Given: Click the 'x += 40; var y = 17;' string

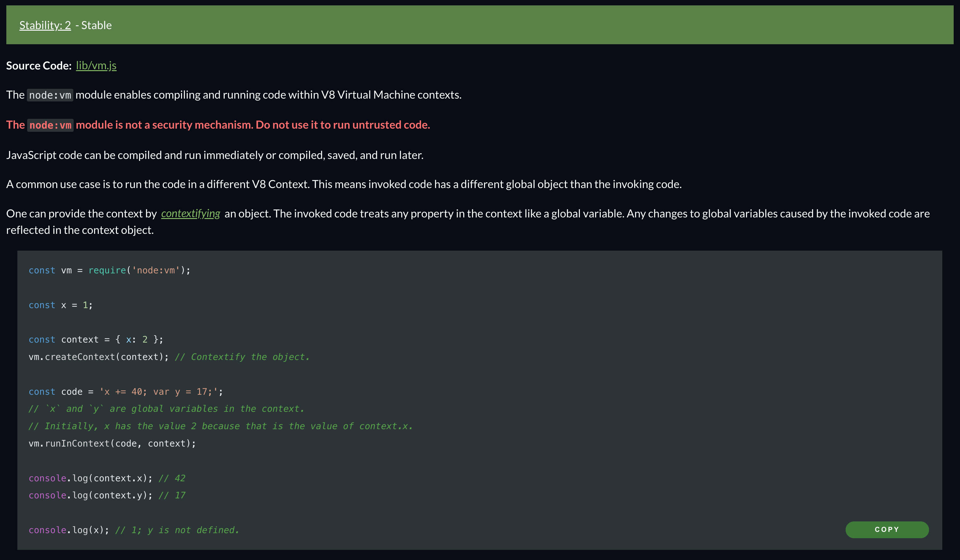Looking at the screenshot, I should pyautogui.click(x=158, y=392).
